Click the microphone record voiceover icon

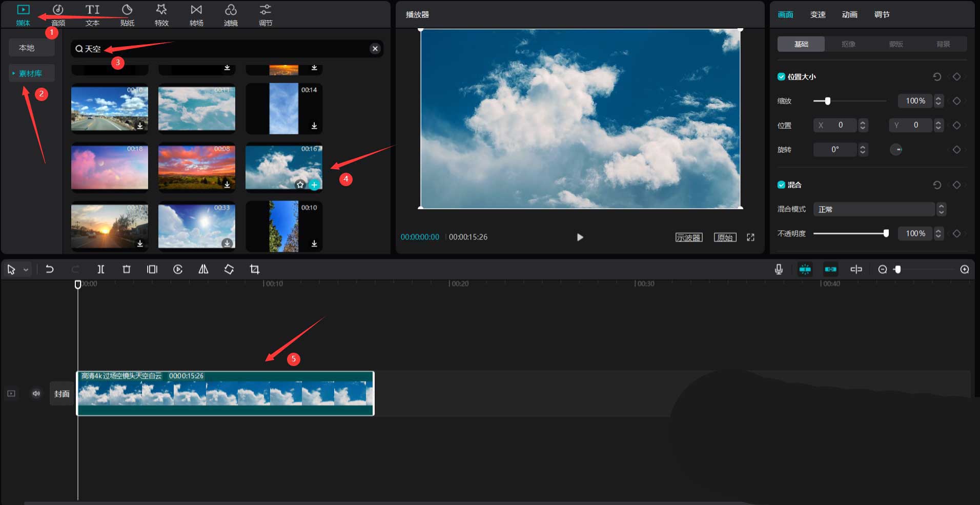[x=779, y=269]
